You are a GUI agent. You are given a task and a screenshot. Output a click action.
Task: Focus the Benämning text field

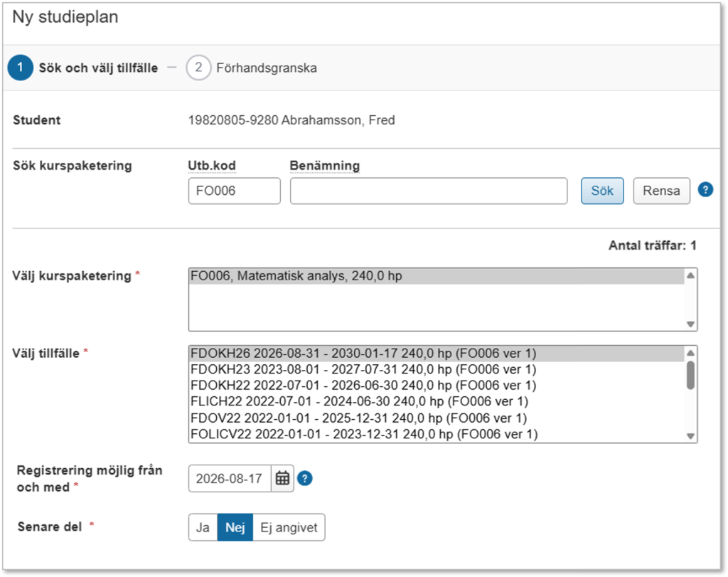pos(429,191)
